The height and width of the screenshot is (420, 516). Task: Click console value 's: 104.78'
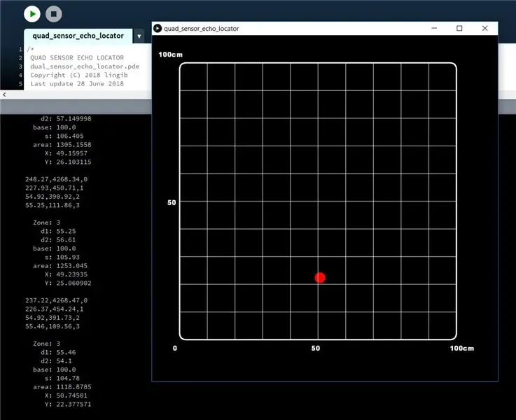tap(62, 378)
